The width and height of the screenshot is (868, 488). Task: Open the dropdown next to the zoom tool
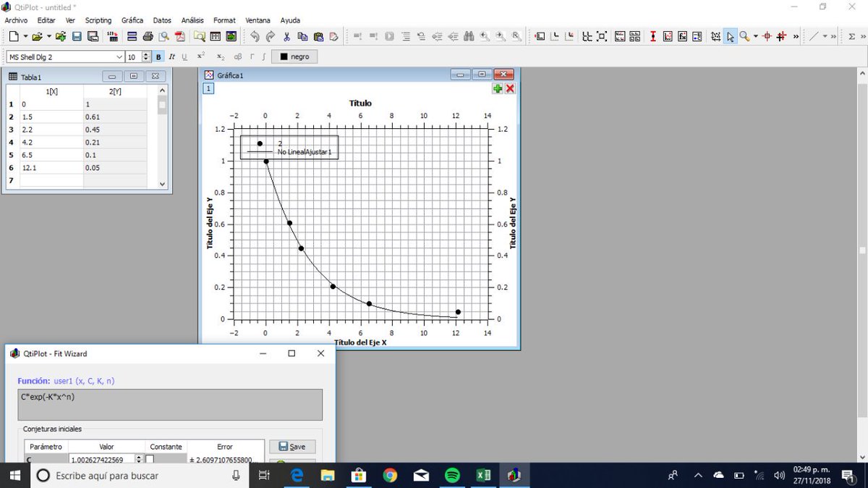[756, 36]
